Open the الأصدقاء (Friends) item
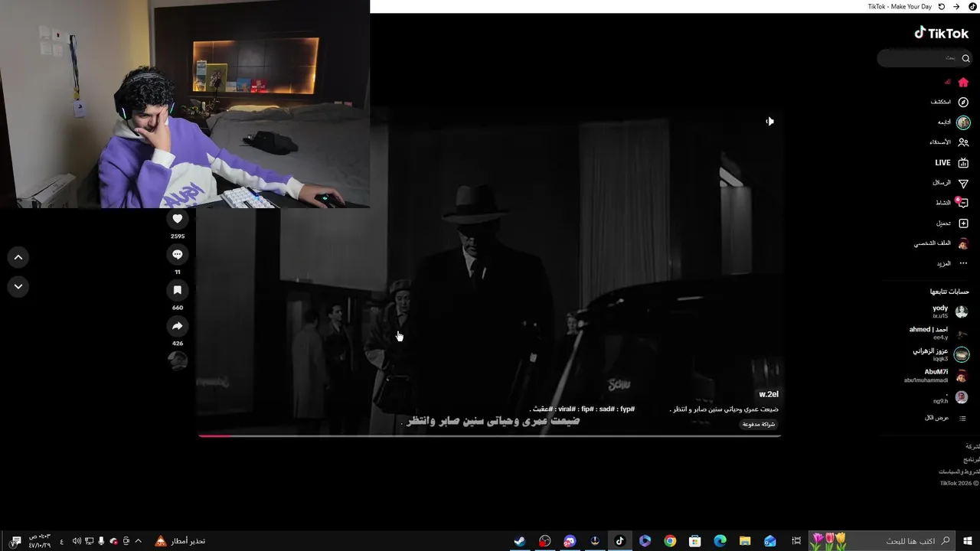This screenshot has width=980, height=551. point(949,142)
